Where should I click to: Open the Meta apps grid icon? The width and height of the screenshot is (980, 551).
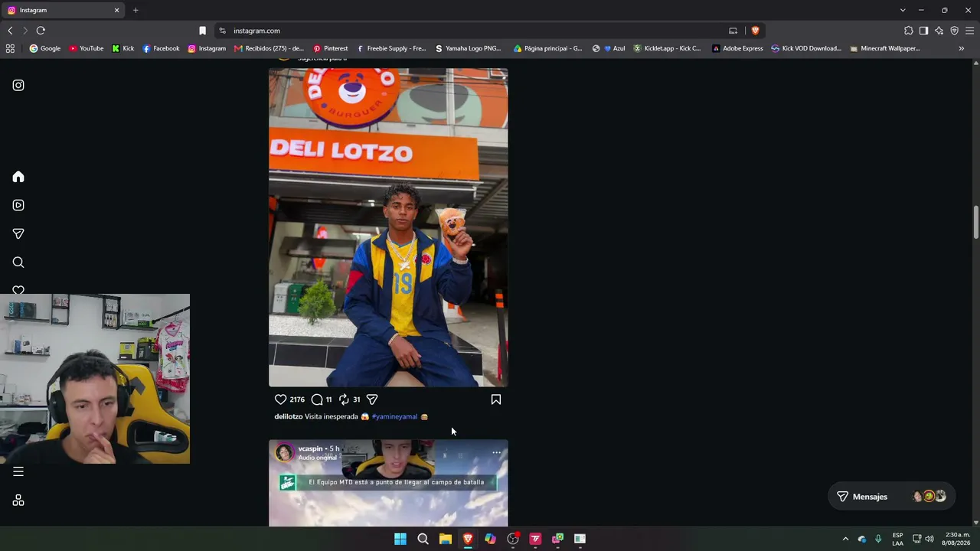click(x=18, y=500)
